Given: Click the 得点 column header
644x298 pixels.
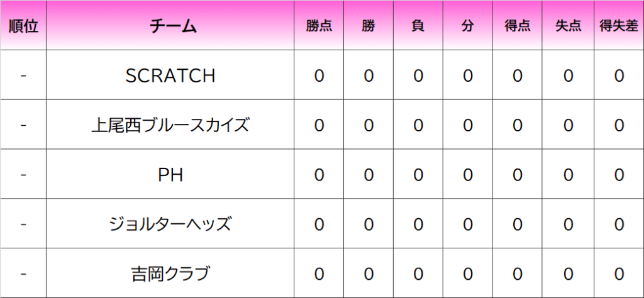Looking at the screenshot, I should (518, 26).
